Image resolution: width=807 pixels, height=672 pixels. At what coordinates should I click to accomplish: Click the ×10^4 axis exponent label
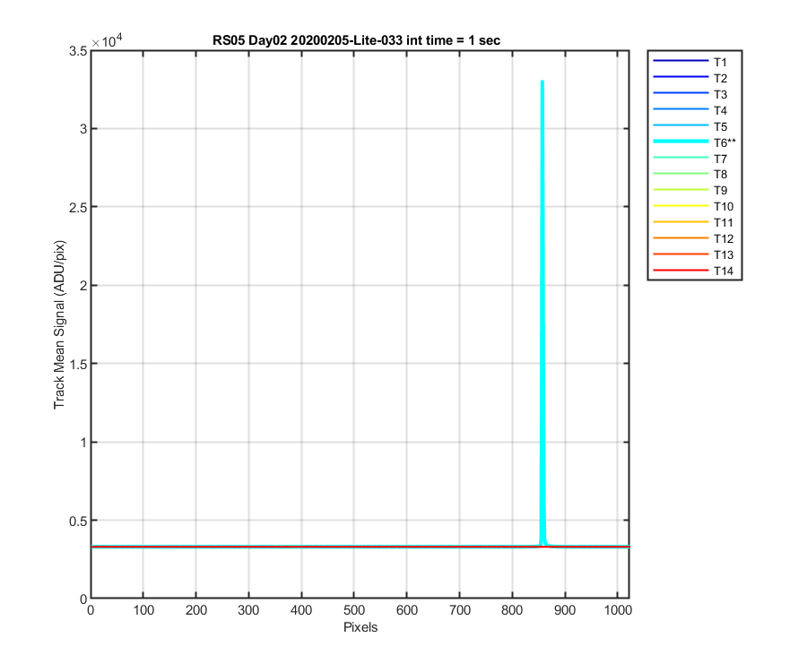(107, 40)
